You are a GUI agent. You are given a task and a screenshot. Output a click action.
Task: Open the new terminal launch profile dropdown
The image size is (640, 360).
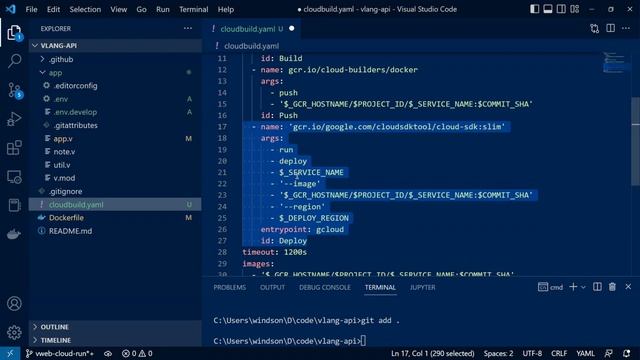[583, 287]
